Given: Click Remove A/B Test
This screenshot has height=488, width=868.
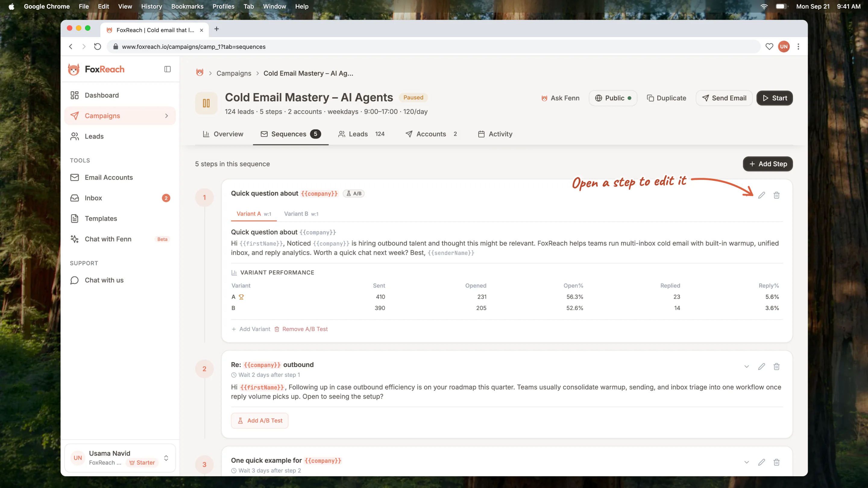Looking at the screenshot, I should pos(301,329).
